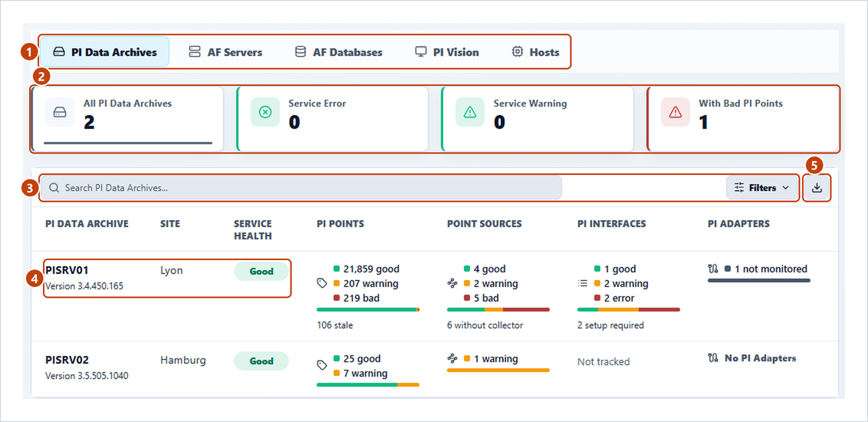Click the point source icon for PISRV02
Viewport: 868px width, 422px height.
(452, 358)
